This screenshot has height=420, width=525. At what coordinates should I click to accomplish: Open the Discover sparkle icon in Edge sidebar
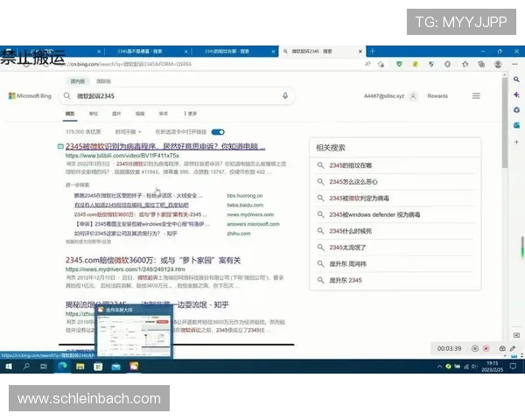(x=516, y=94)
